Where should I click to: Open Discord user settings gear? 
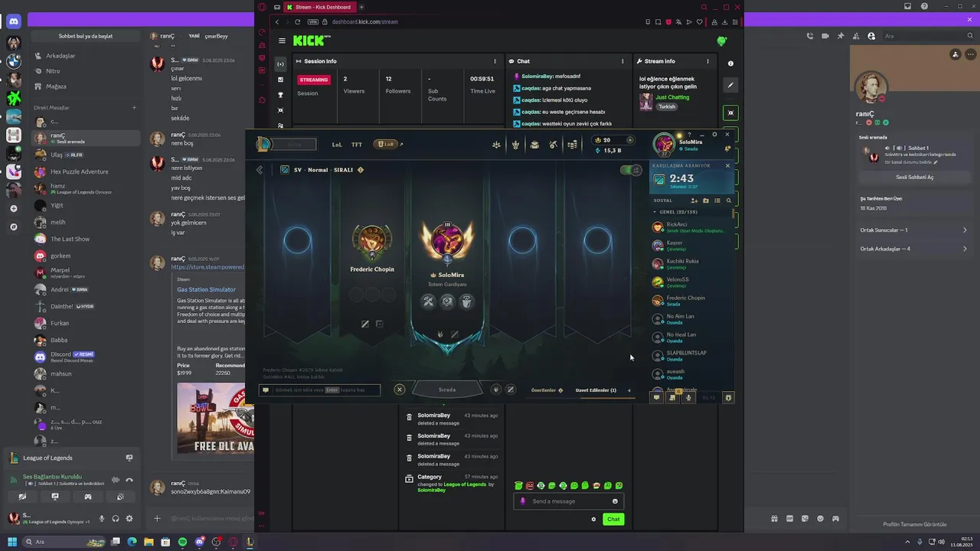(x=129, y=518)
